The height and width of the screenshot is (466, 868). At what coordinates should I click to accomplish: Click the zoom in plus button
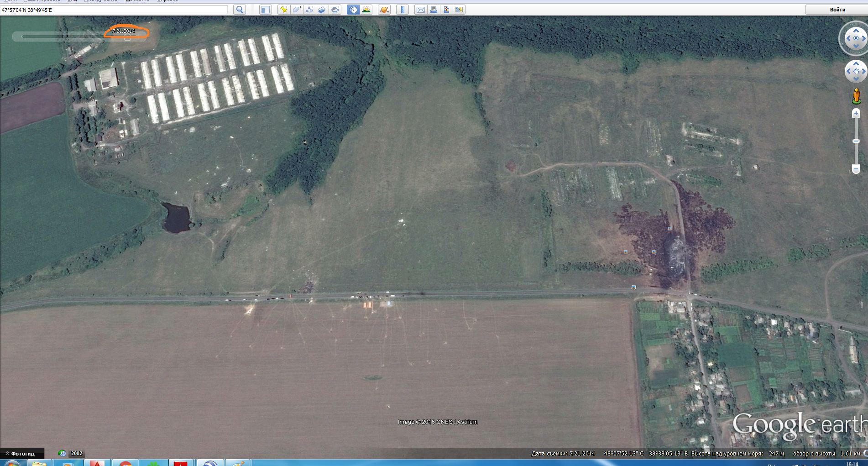coord(856,113)
